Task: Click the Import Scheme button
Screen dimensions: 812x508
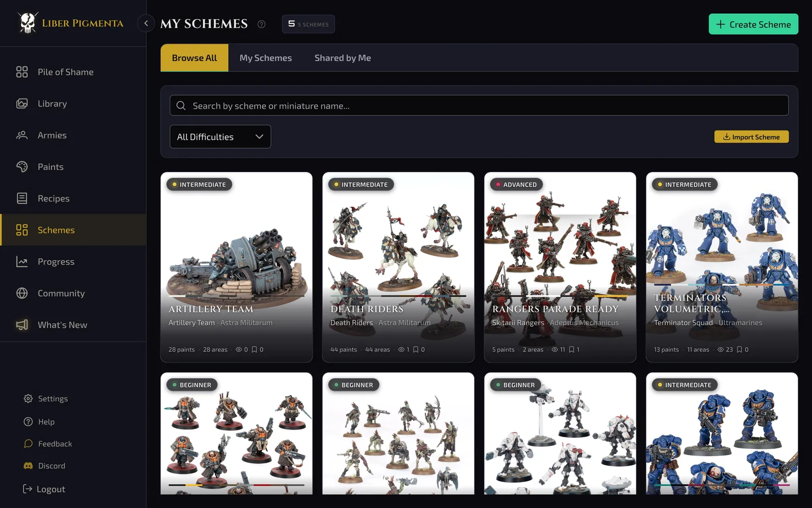Action: tap(752, 137)
